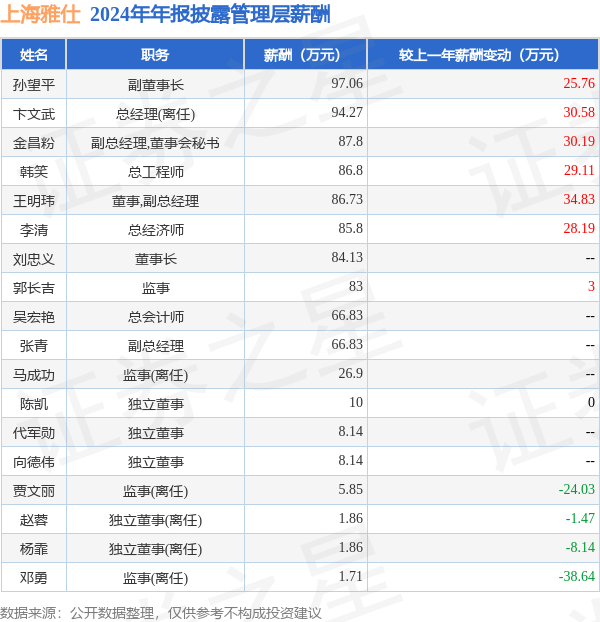
Task: Click the 副董事长 position cell
Action: click(155, 85)
